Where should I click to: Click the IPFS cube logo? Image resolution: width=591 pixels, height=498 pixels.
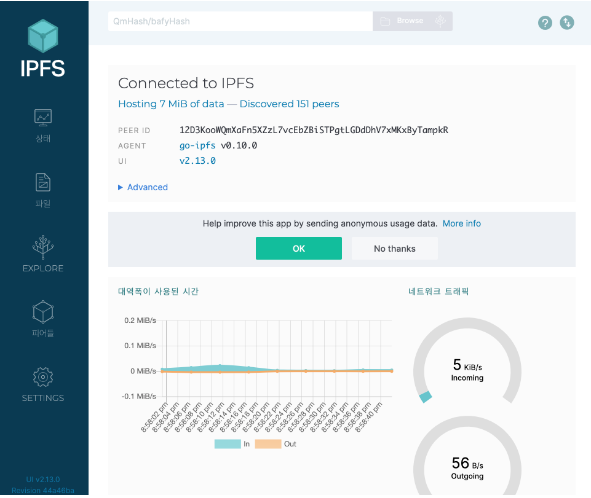coord(43,36)
